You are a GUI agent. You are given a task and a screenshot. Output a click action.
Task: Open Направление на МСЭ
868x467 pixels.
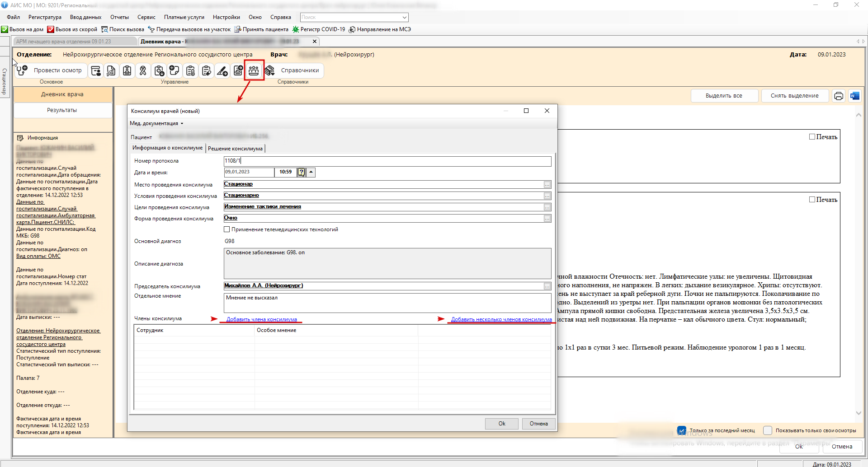click(x=380, y=29)
